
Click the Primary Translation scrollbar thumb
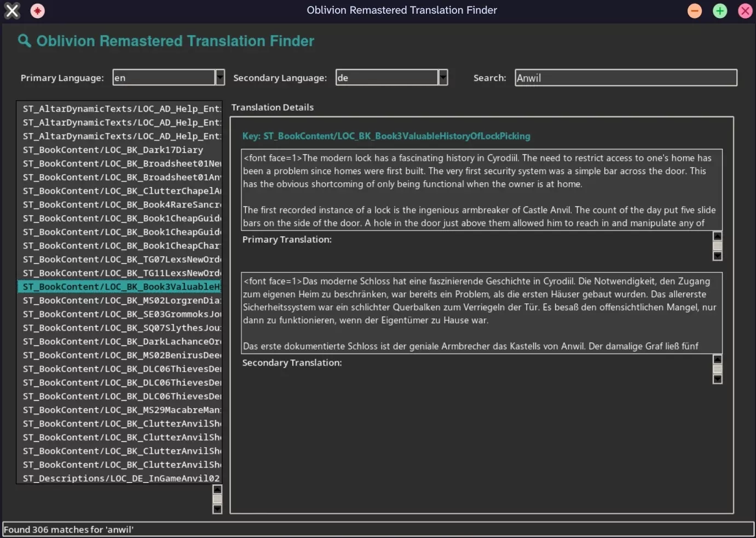718,246
